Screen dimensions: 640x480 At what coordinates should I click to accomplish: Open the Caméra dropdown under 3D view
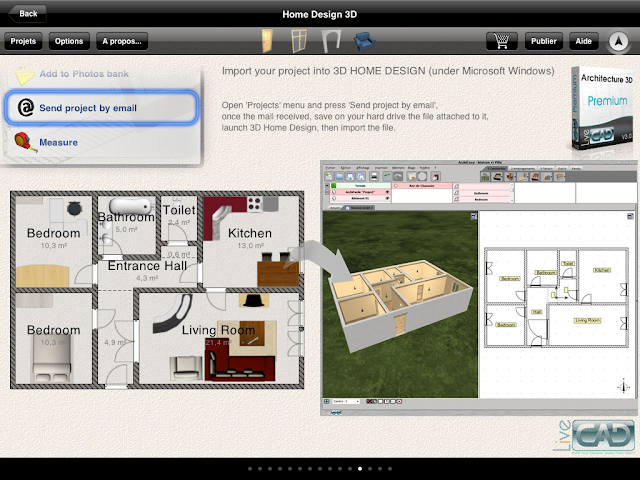click(346, 402)
